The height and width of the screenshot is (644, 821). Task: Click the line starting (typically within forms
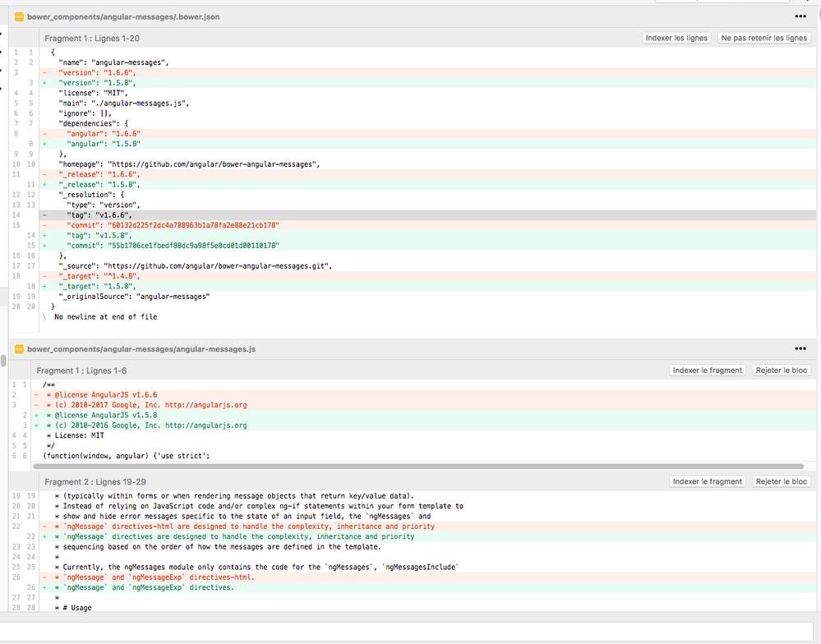[427, 496]
